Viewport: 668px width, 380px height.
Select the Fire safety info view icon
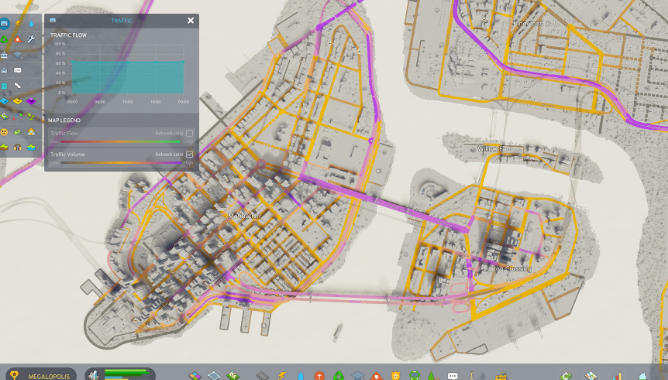tap(17, 40)
